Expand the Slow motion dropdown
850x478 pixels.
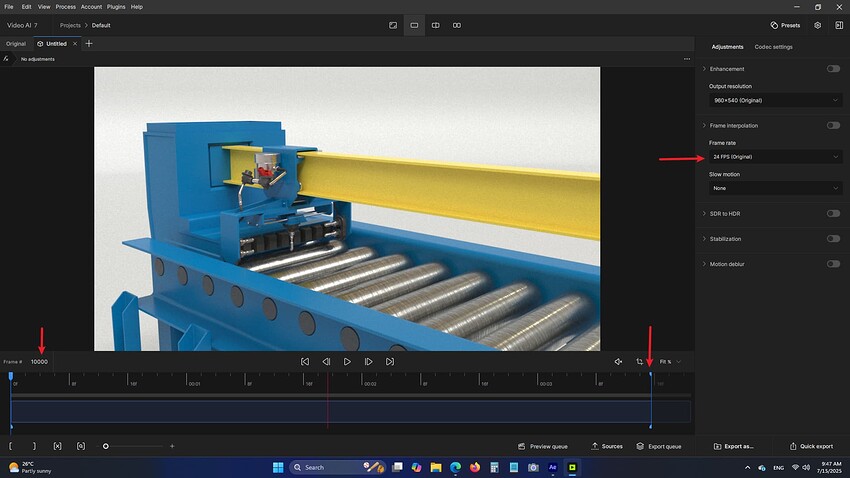point(775,188)
